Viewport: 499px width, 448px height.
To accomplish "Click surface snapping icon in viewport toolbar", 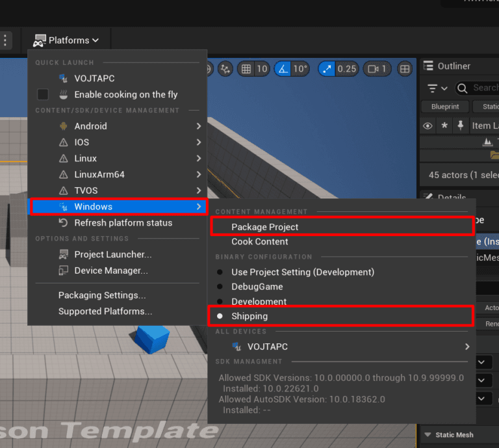I will point(225,69).
